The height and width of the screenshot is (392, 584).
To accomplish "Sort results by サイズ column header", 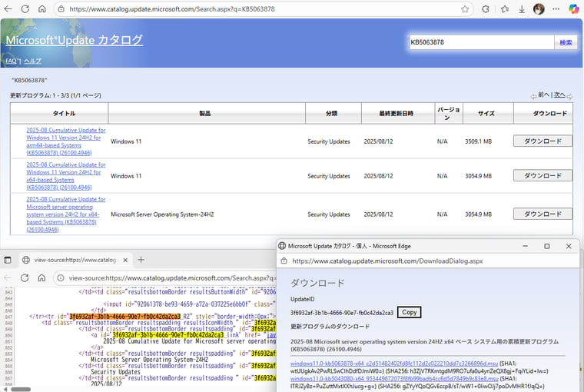I will tap(486, 113).
